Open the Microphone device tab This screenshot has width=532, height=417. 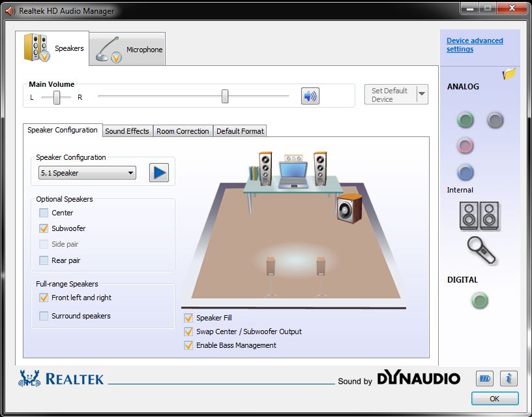pos(128,50)
